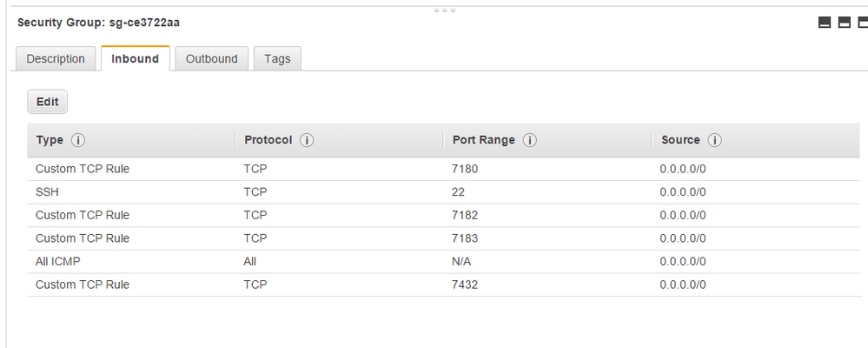Select the SSH rule row

[443, 192]
